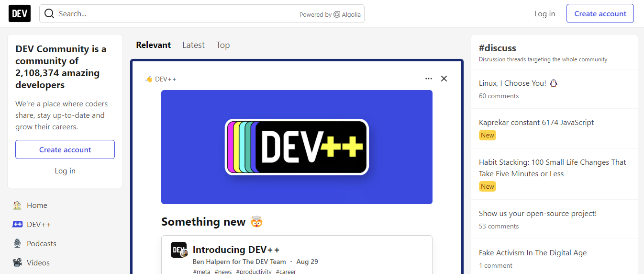
Task: Click the Videos camera icon
Action: point(17,263)
